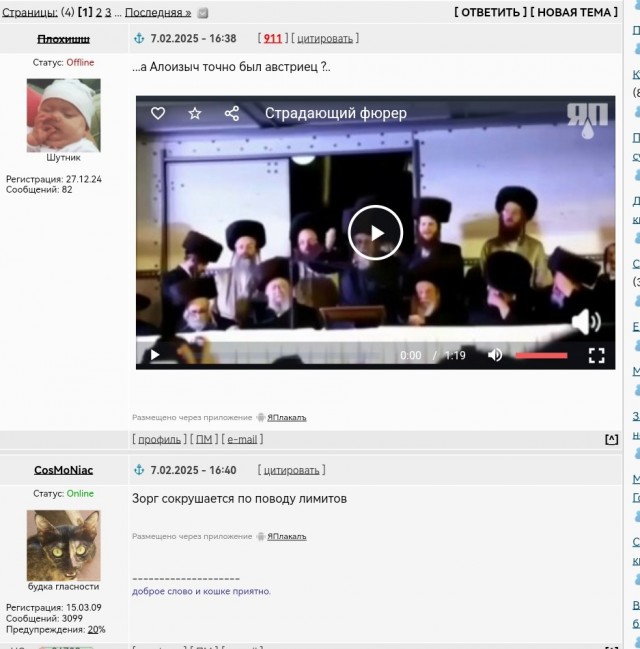
Task: Like the video with the heart icon
Action: click(158, 113)
